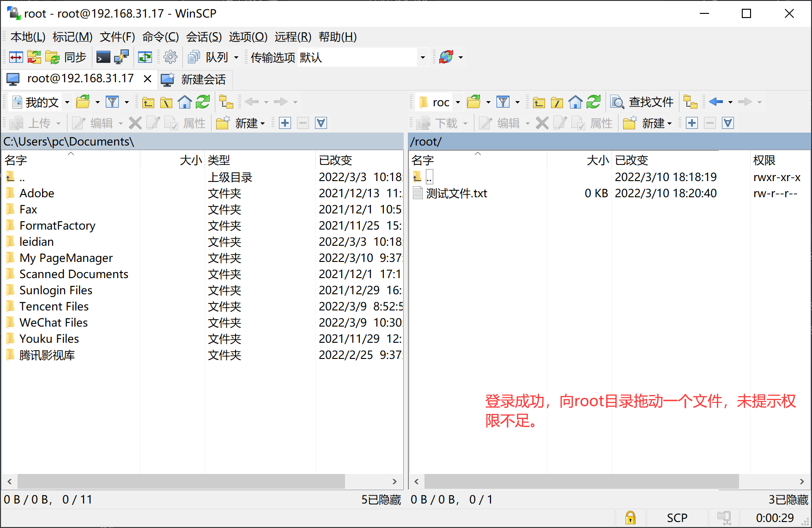Click local panel 新建 button

(241, 123)
